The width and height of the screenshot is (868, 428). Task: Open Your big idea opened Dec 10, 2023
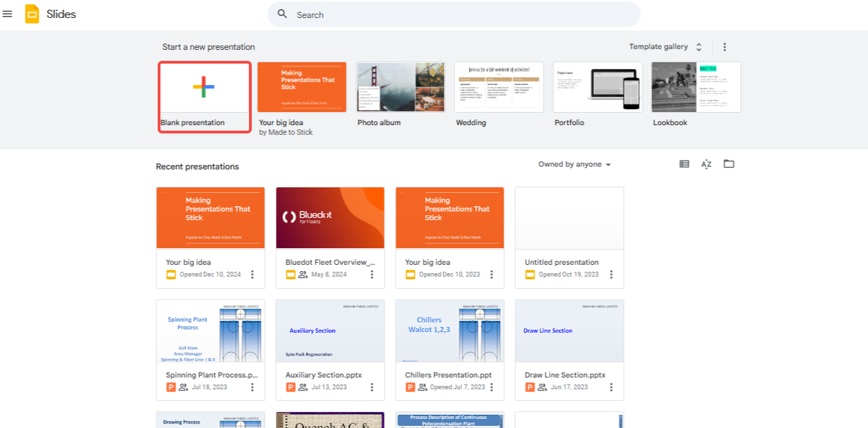point(450,237)
